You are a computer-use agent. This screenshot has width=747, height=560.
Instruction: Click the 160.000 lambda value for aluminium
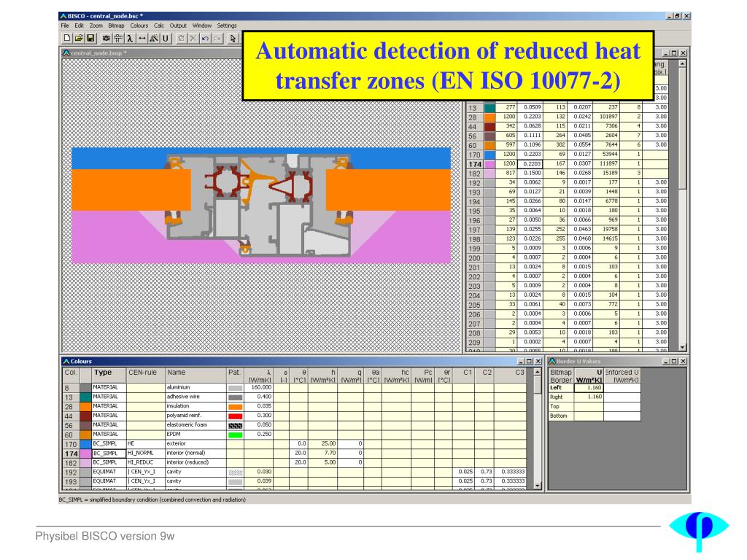[259, 388]
